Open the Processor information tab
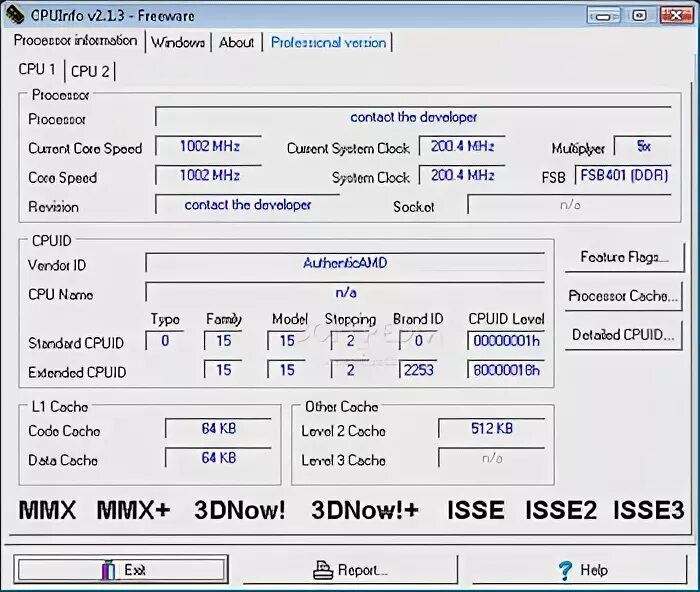The height and width of the screenshot is (592, 700). click(75, 41)
